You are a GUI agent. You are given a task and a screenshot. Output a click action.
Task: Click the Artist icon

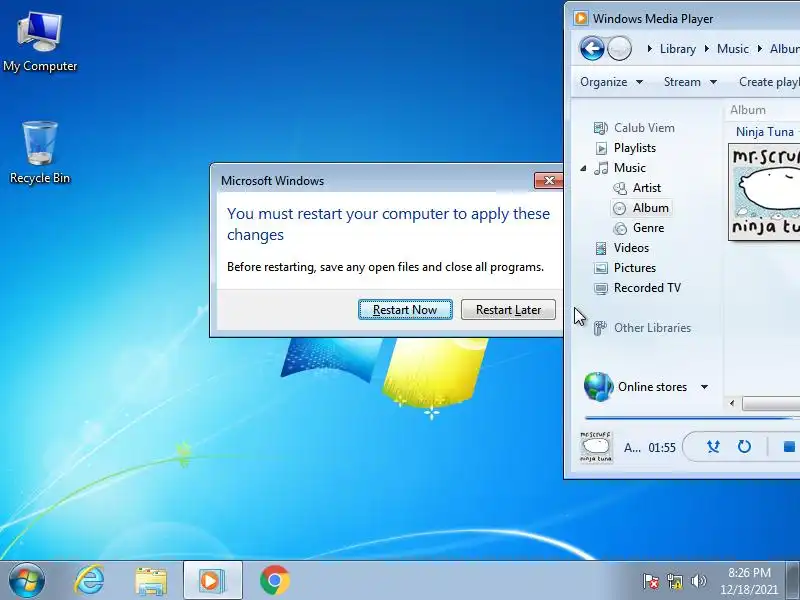pos(620,188)
